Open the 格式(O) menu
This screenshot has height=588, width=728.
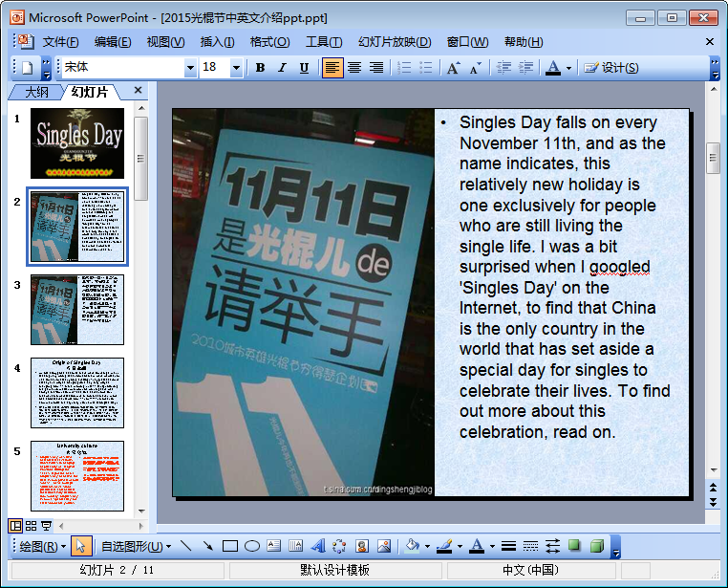tap(269, 42)
